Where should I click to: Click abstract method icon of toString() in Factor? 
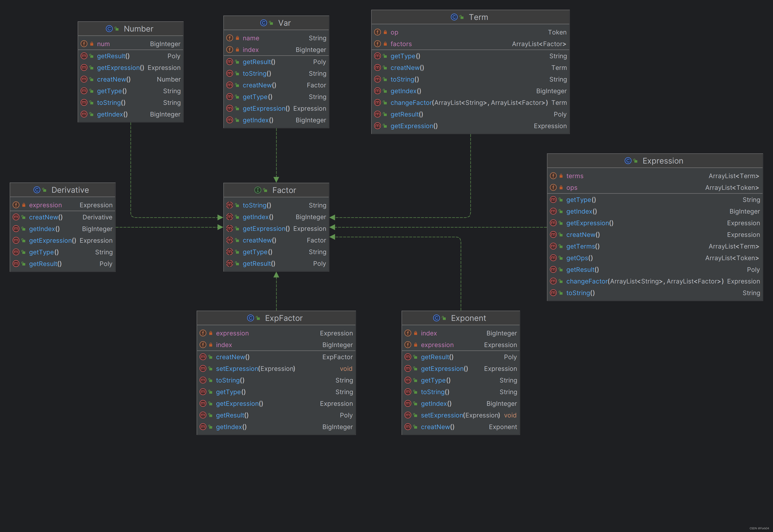tap(230, 205)
